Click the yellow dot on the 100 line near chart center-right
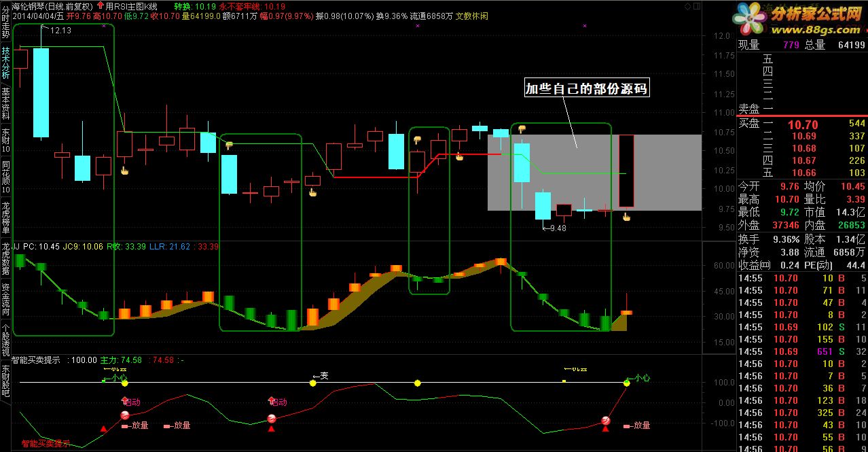 [418, 383]
